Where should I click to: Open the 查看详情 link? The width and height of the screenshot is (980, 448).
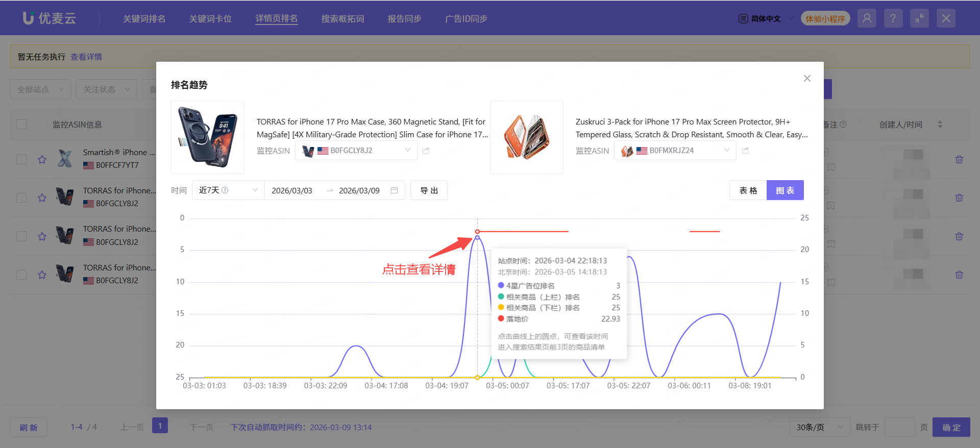click(x=86, y=57)
